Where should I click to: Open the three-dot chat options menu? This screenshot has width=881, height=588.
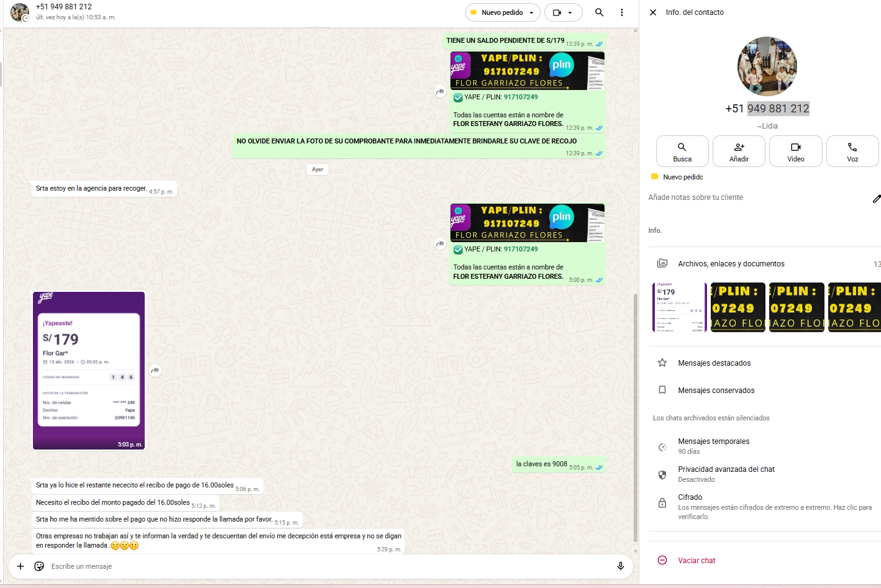(x=621, y=12)
